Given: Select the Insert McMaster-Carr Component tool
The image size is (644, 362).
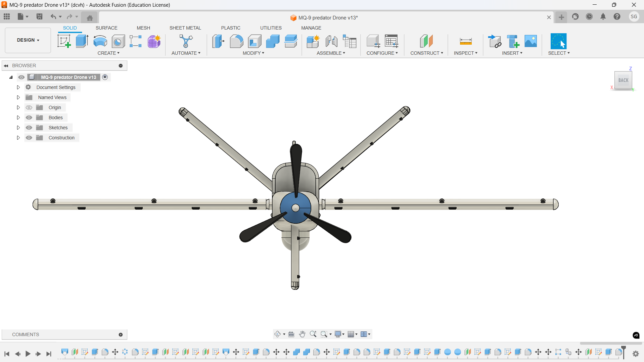Looking at the screenshot, I should point(513,41).
